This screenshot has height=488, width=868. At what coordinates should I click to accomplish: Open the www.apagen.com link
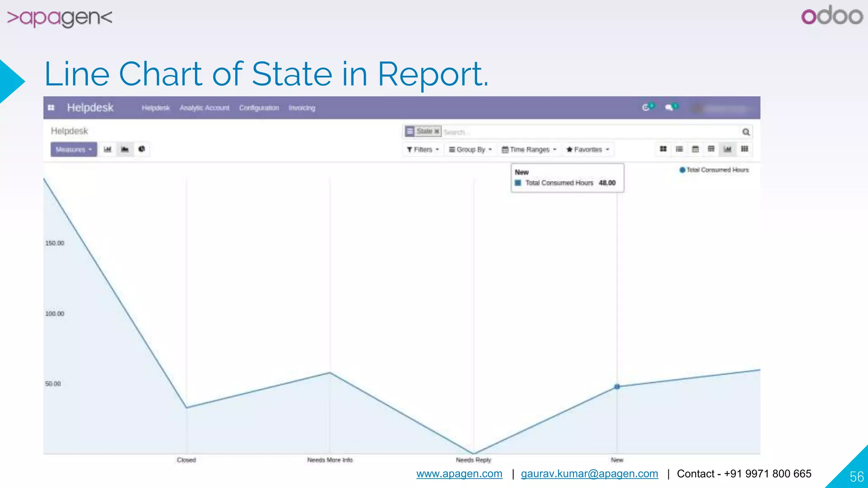pyautogui.click(x=459, y=474)
